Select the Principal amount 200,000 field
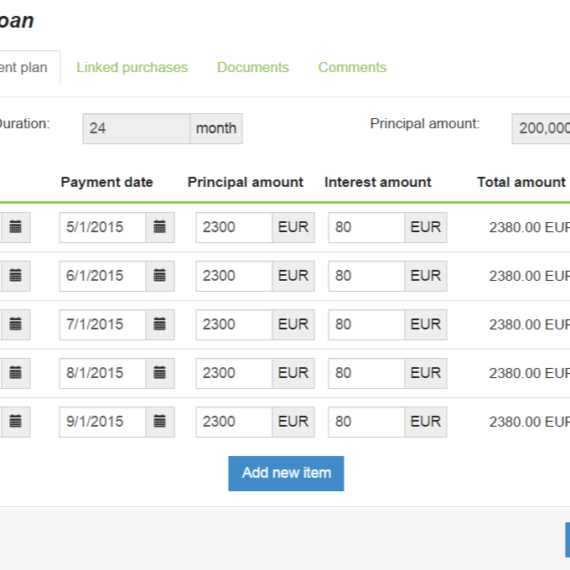Screen dimensions: 570x570 pyautogui.click(x=541, y=128)
